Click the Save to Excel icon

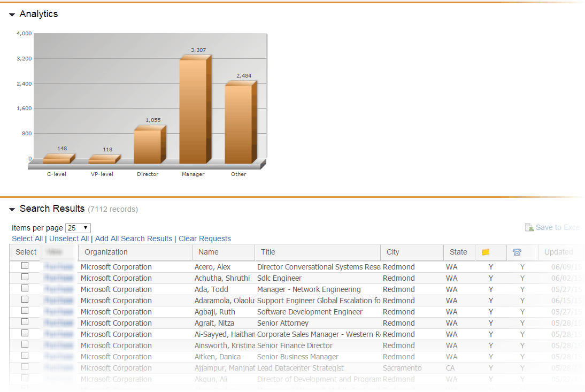pos(529,227)
